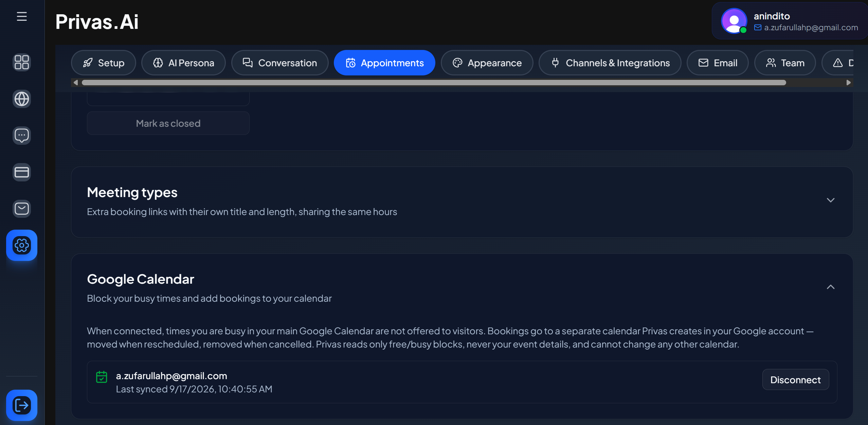The image size is (868, 425).
Task: Switch to the AI Persona tab
Action: click(183, 63)
